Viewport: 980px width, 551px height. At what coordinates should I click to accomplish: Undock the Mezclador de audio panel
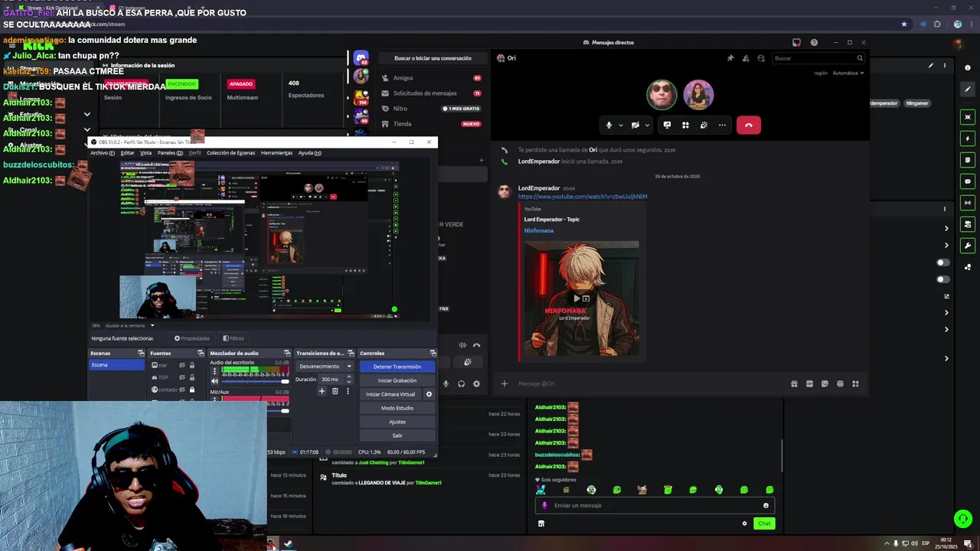point(287,353)
